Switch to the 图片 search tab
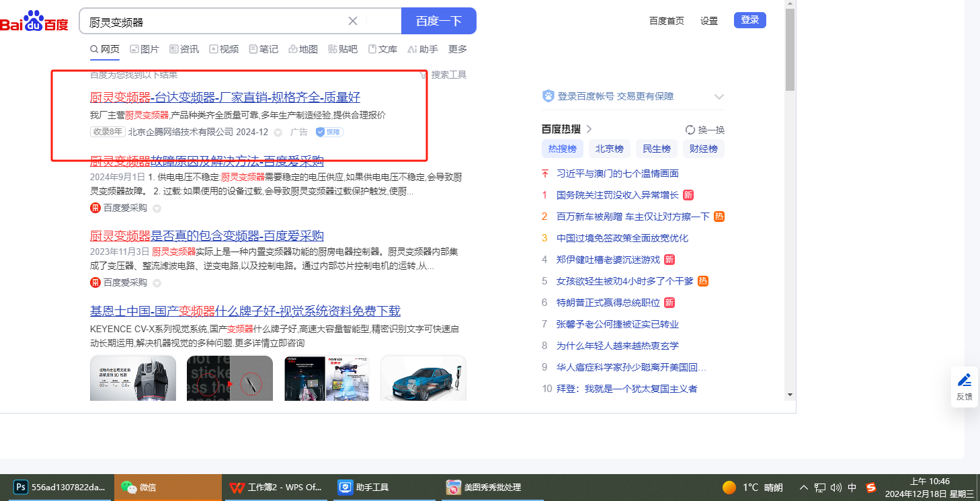 point(145,49)
